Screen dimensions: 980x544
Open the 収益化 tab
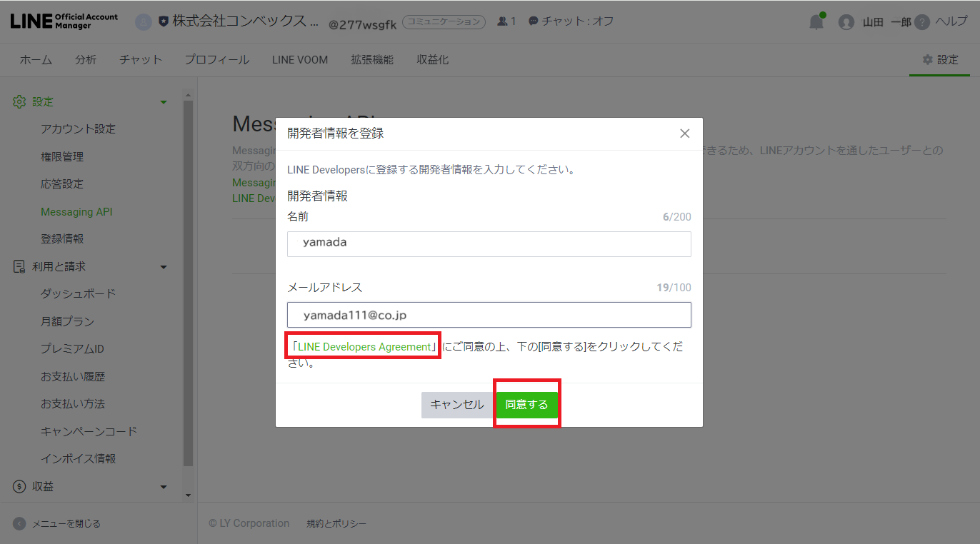click(x=433, y=60)
